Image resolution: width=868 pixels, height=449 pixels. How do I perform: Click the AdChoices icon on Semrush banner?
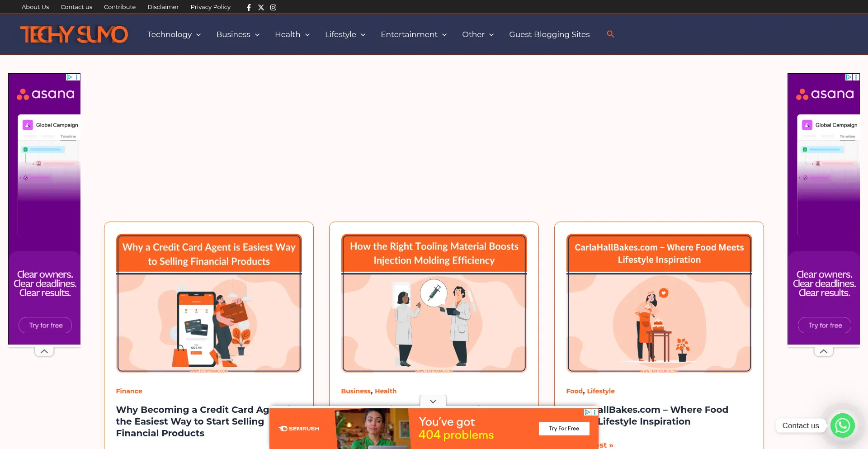tap(587, 412)
